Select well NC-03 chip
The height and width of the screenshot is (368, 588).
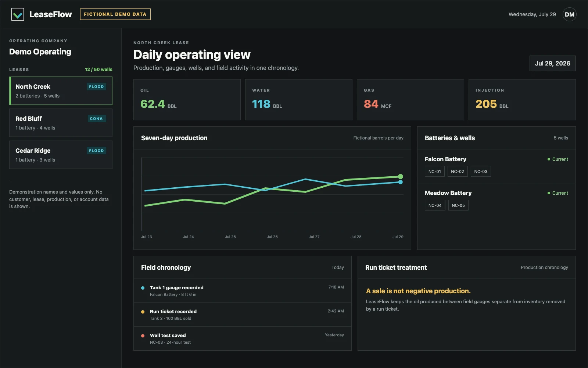(481, 171)
